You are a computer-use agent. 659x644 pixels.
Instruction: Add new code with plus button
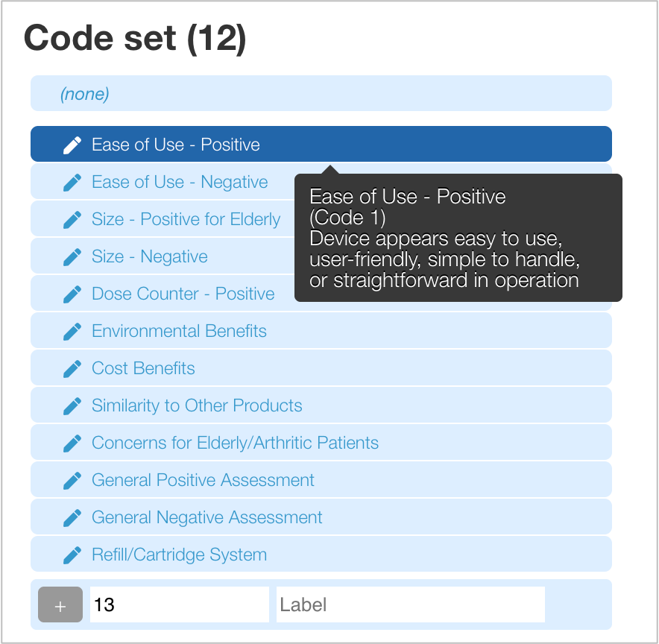point(60,604)
